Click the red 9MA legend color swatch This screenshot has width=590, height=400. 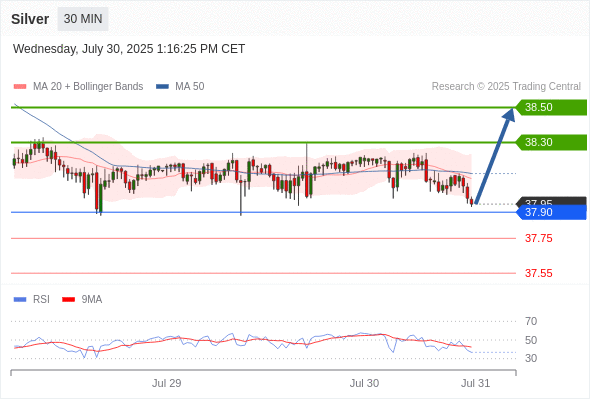point(68,300)
